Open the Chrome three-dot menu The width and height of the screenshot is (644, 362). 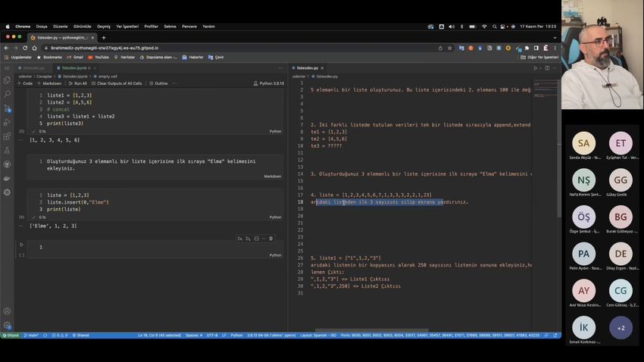tap(555, 48)
